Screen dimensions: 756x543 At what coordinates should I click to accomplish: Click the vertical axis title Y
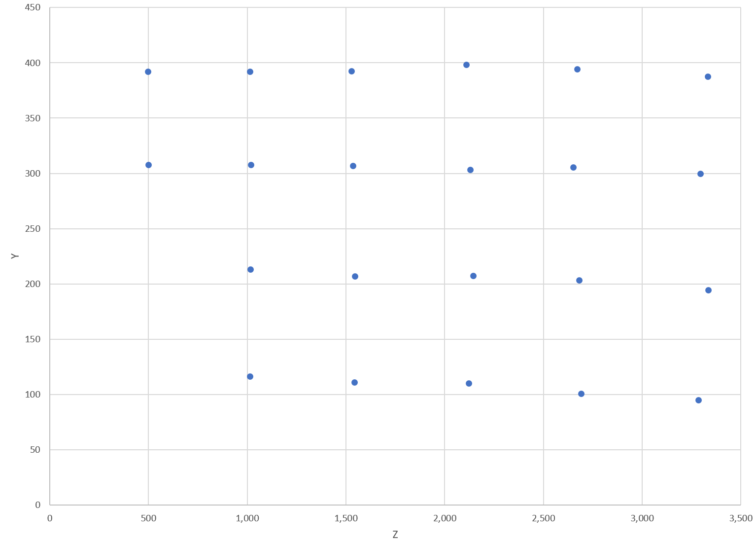click(x=15, y=256)
